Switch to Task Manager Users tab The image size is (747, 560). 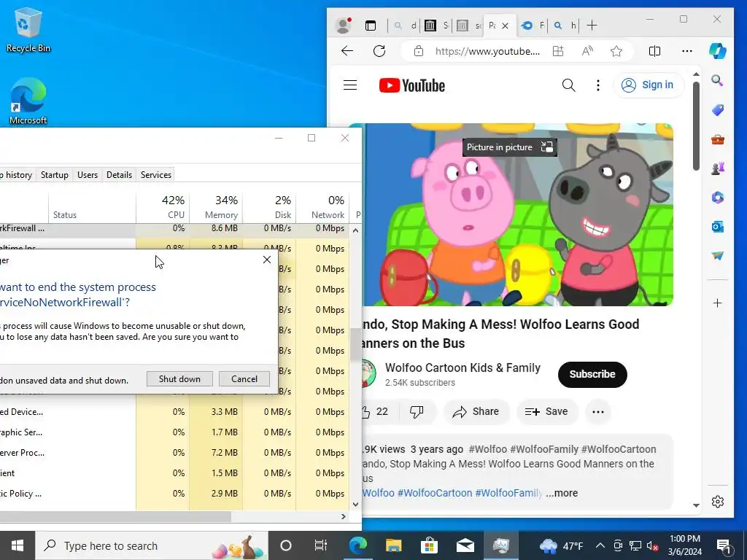[88, 175]
